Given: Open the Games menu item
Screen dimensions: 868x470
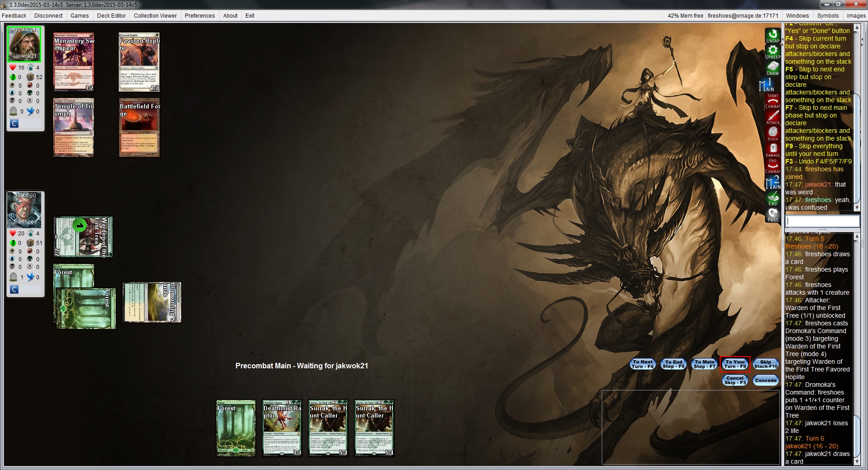Looking at the screenshot, I should [80, 15].
